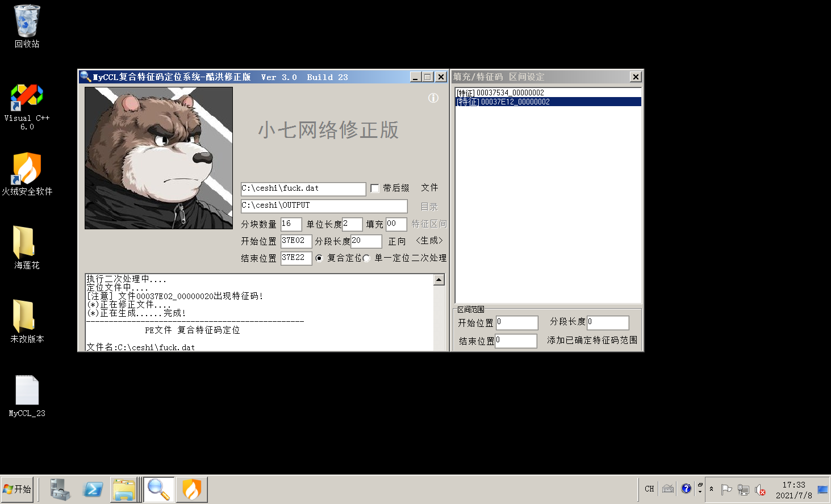Click log line 文件名:C:\ceshi\fuck.dat

coord(140,347)
